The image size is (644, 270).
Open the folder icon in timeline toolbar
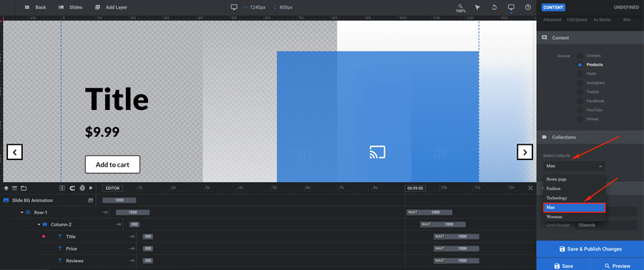point(24,188)
